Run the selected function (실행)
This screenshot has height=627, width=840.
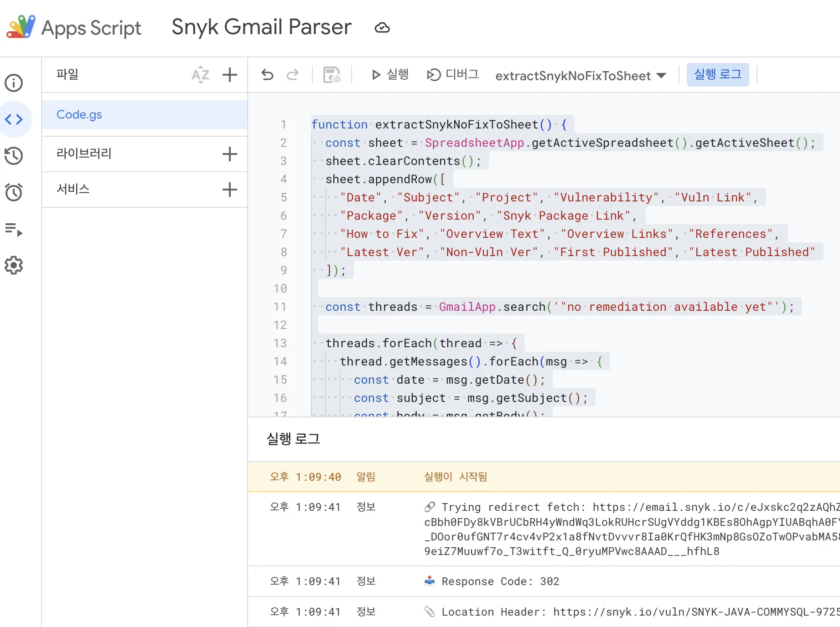390,75
